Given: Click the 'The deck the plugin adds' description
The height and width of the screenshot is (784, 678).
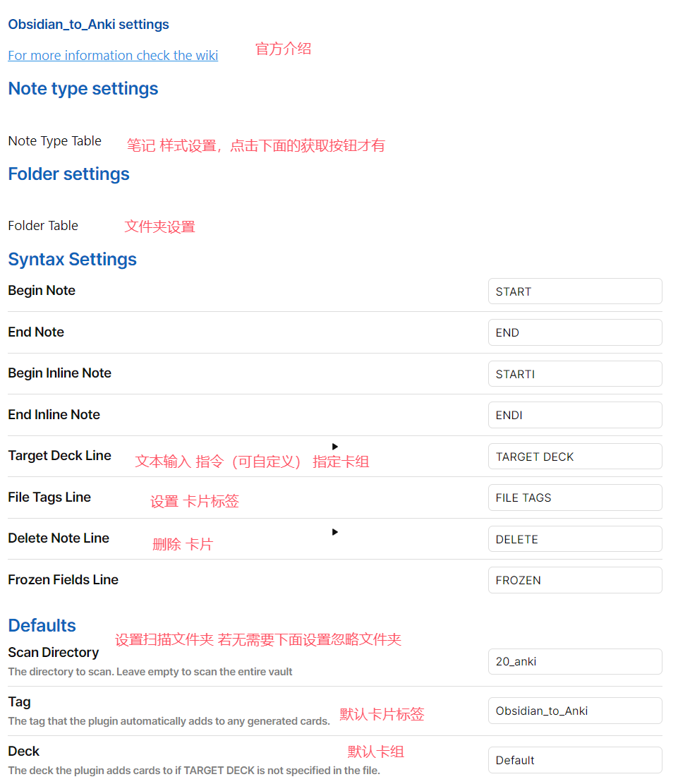Looking at the screenshot, I should click(194, 771).
